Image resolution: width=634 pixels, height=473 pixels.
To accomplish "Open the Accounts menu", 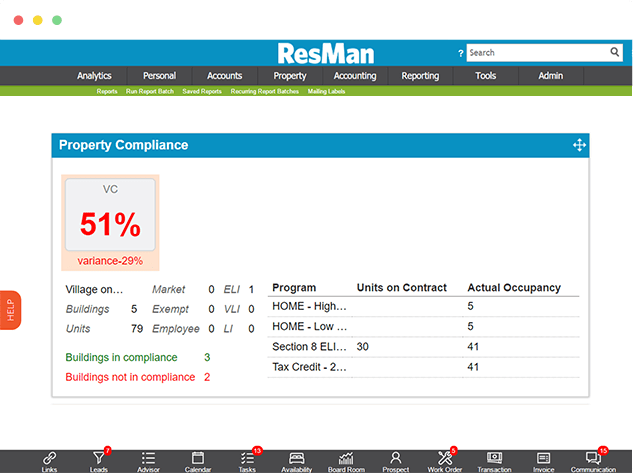I will [224, 76].
